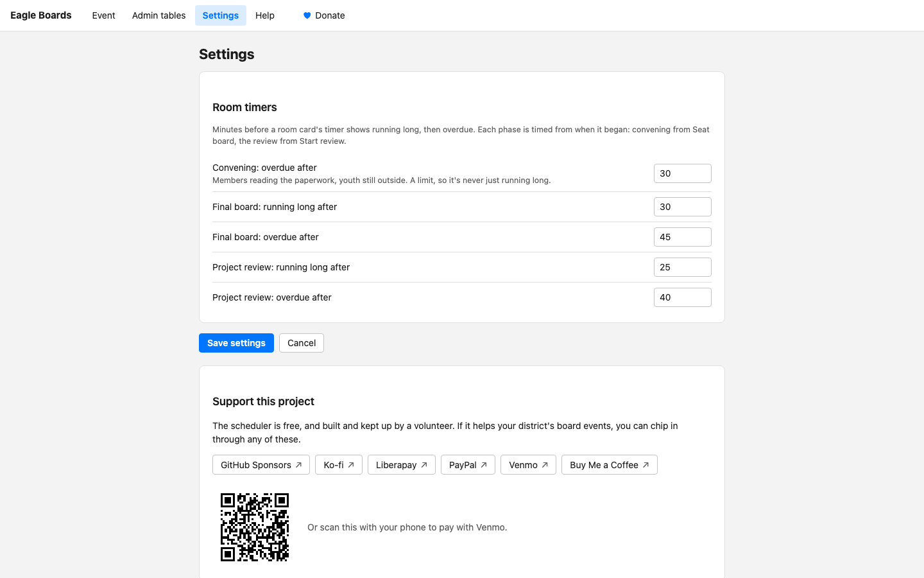Open GitHub Sponsors external link
Screen dimensions: 924x578
[x=261, y=465]
